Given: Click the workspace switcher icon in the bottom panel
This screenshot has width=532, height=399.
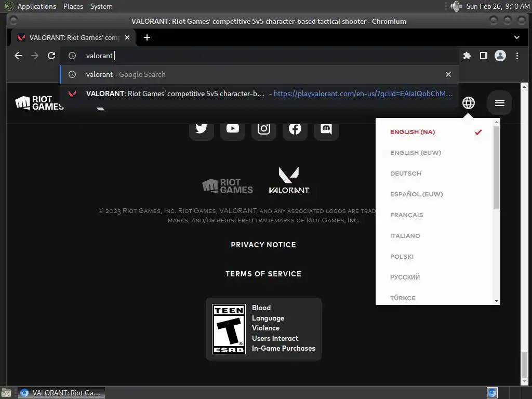Looking at the screenshot, I should click(492, 393).
